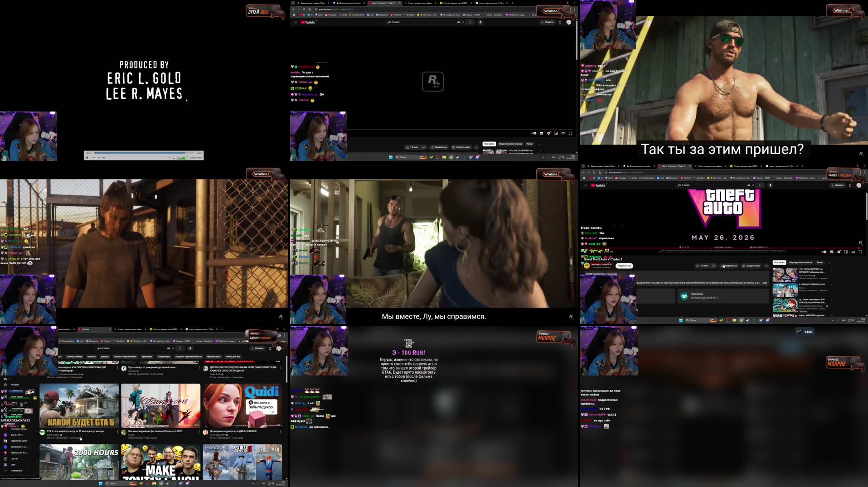Start voice search in YouTube home screenshot
This screenshot has width=868, height=487.
(190, 348)
